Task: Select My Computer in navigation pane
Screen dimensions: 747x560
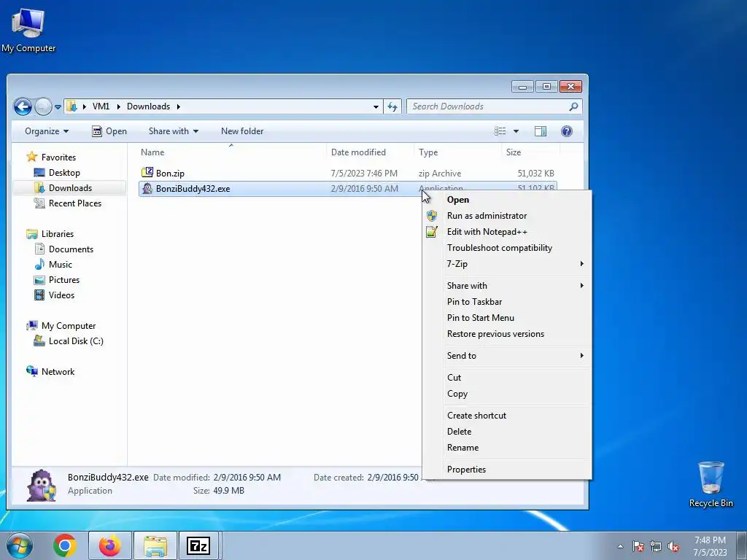Action: [x=61, y=326]
